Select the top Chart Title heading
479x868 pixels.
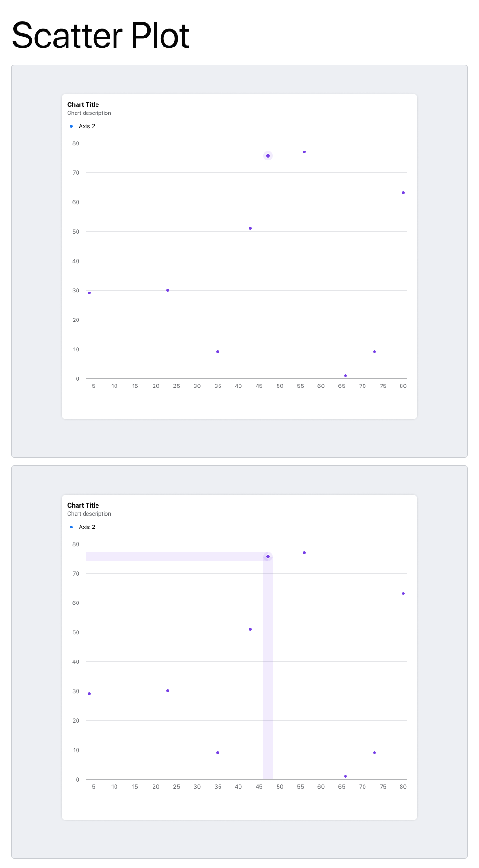83,104
